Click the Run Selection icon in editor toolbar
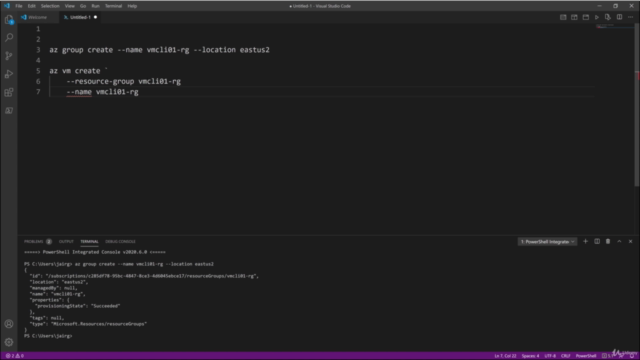 click(608, 17)
